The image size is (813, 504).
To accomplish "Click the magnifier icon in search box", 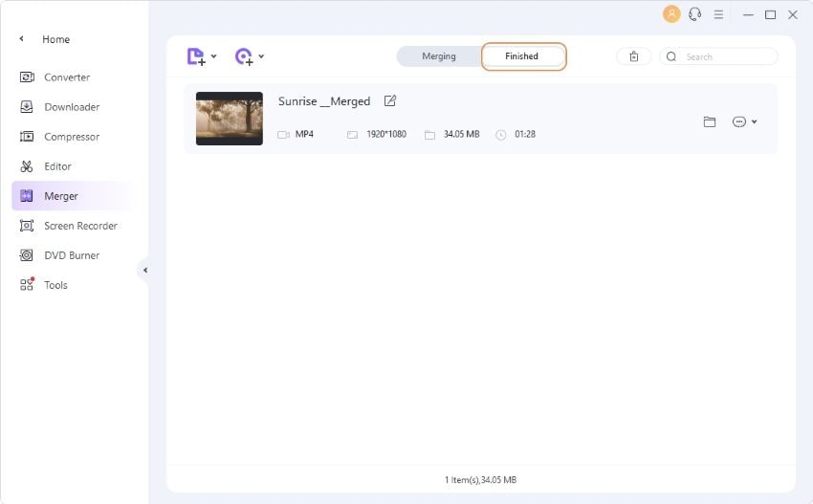I will pyautogui.click(x=671, y=56).
